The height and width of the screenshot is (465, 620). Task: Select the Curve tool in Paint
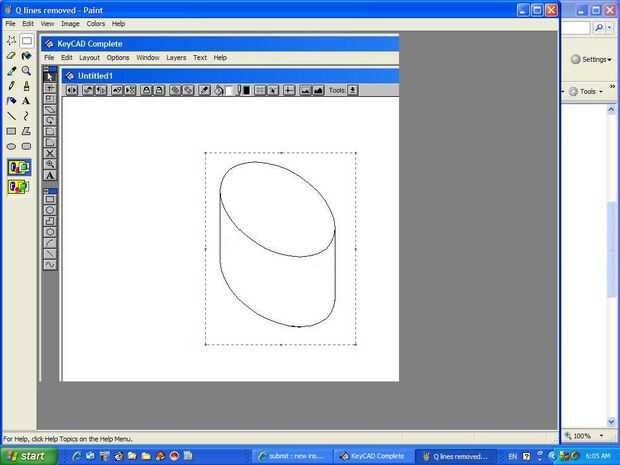(26, 116)
